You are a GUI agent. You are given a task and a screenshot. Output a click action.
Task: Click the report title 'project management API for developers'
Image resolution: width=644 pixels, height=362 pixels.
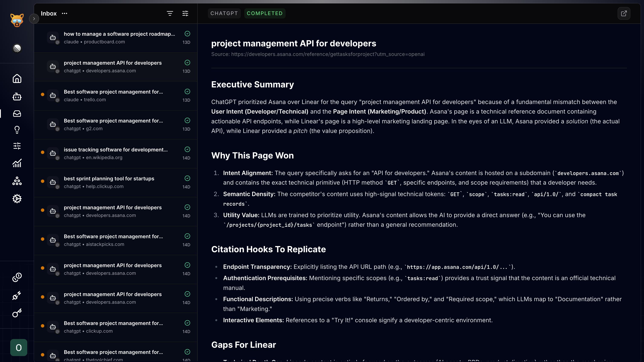293,43
